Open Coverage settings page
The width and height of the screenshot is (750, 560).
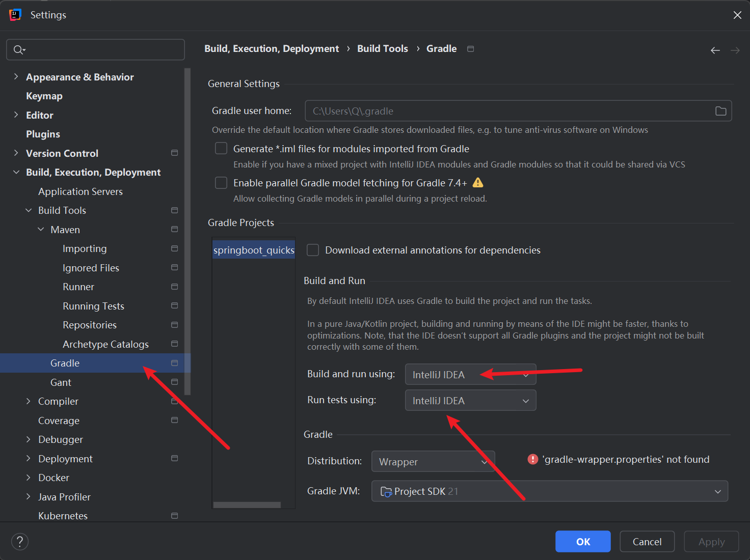(x=59, y=421)
